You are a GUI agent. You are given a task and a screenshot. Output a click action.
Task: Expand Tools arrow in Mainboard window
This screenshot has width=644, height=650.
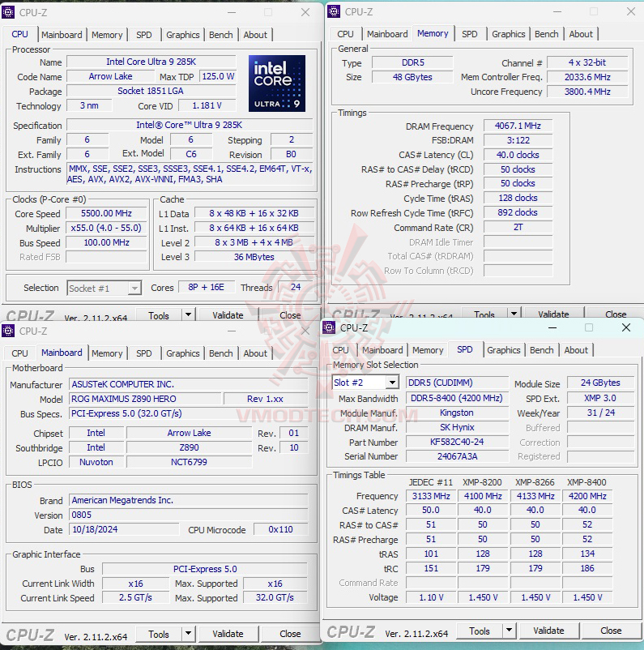(188, 633)
